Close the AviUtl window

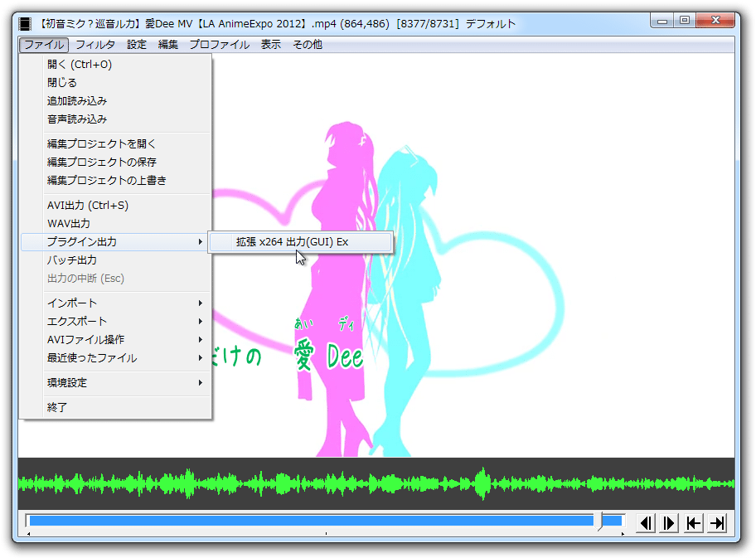click(715, 21)
